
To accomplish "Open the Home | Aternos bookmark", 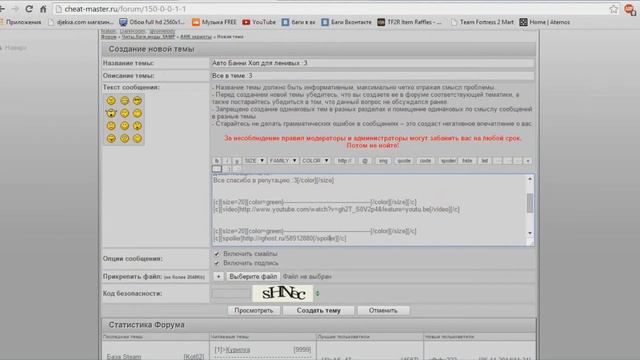I will click(x=544, y=22).
